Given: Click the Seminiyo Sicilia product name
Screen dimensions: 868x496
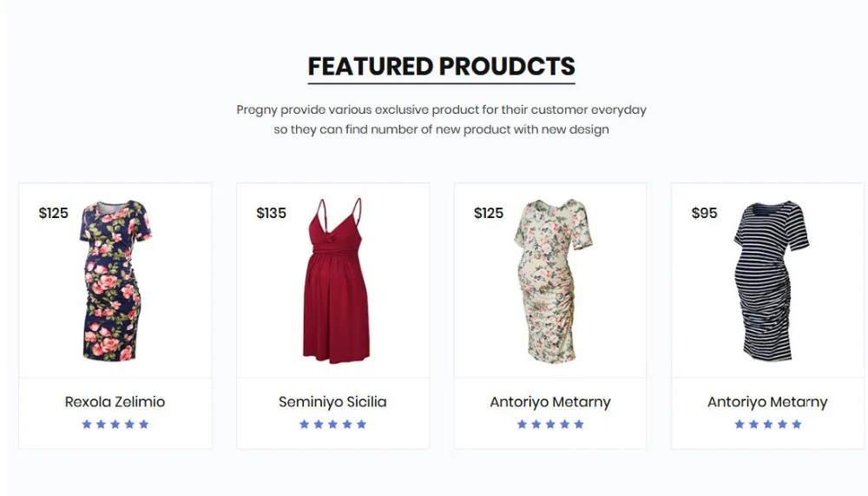Looking at the screenshot, I should (332, 402).
